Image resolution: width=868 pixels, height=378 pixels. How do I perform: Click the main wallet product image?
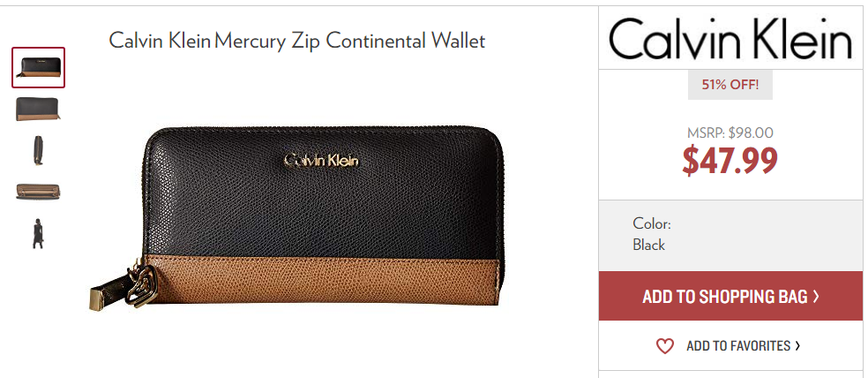pos(297,217)
